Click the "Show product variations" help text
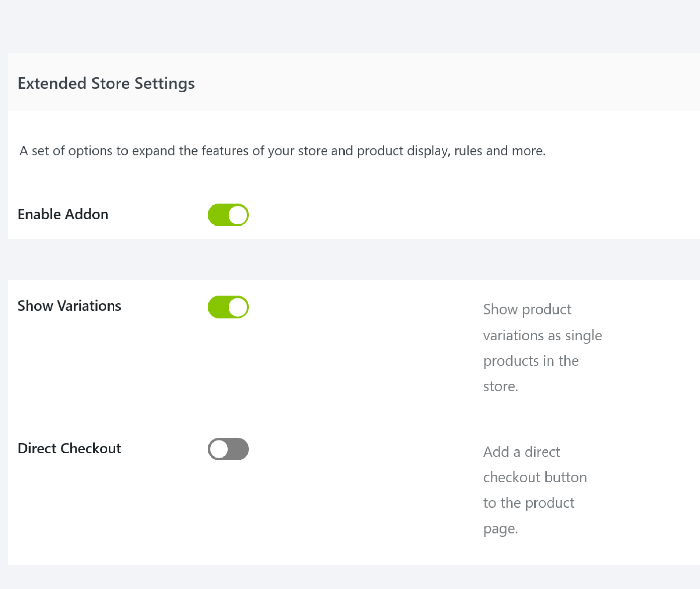This screenshot has height=589, width=700. (x=527, y=310)
